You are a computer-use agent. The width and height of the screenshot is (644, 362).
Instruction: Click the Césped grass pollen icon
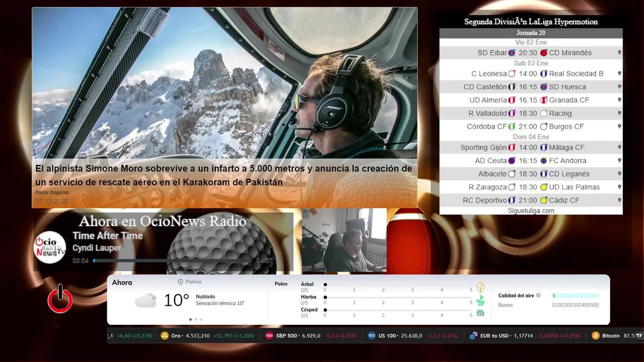[x=480, y=313]
